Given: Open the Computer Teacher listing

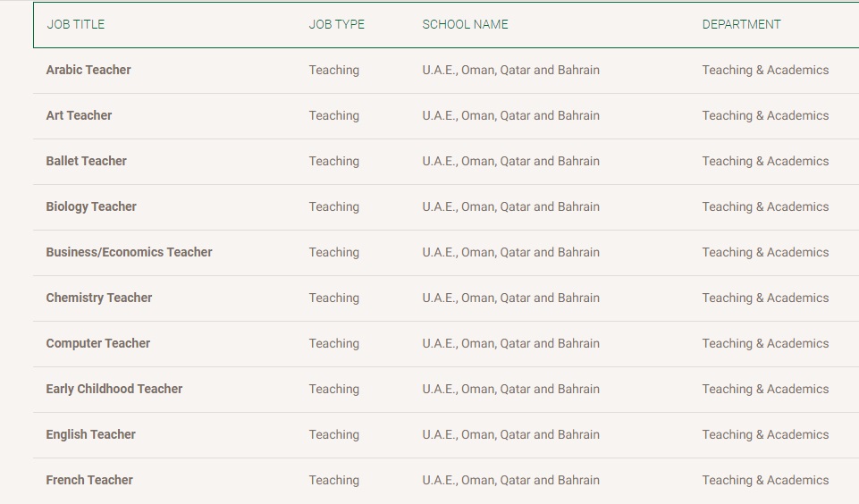Looking at the screenshot, I should pos(97,343).
